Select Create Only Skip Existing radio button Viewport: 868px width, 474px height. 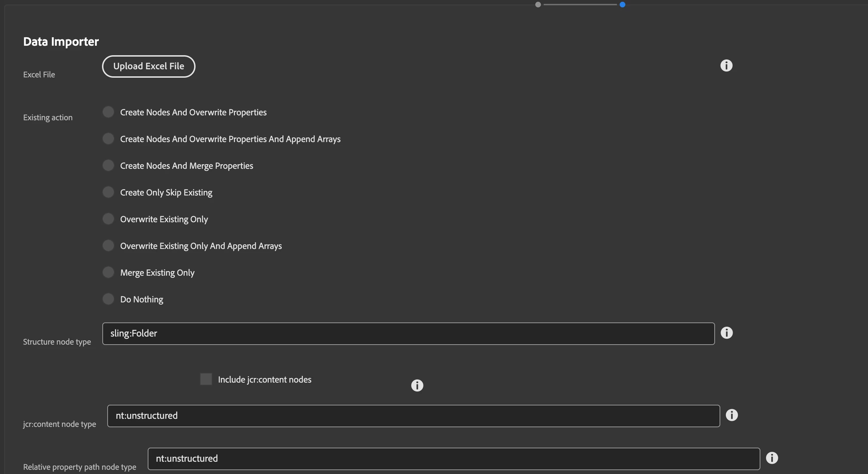[x=108, y=192]
